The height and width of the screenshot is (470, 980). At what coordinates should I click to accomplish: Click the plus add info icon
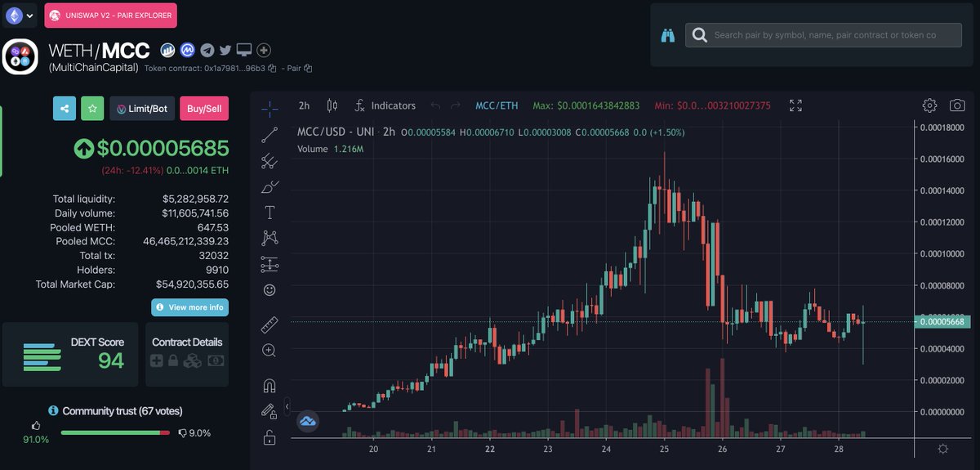pos(264,51)
